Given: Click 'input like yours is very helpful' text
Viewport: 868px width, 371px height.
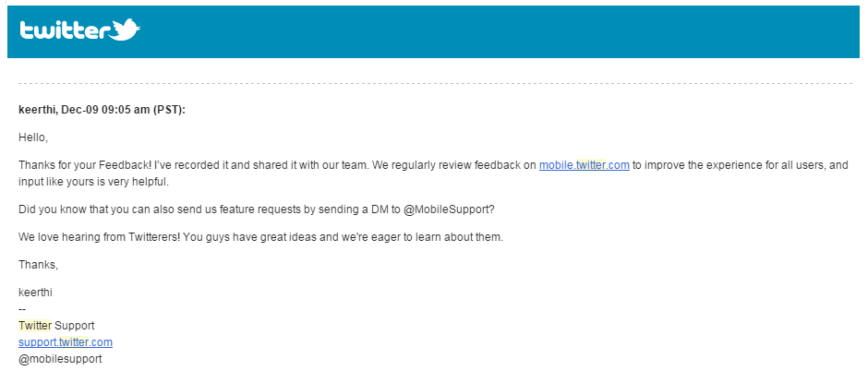Looking at the screenshot, I should click(92, 181).
